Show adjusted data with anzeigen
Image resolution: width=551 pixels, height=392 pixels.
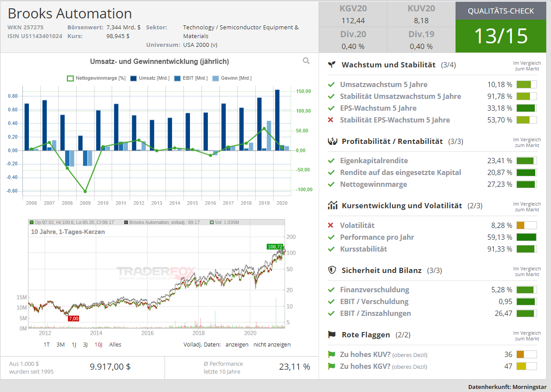(237, 345)
